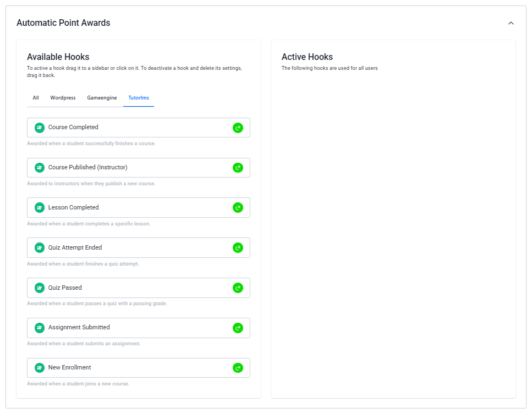Viewport: 532px width, 414px height.
Task: Click 'Awarded when a student finishes a quiz attempt.'
Action: coord(83,264)
